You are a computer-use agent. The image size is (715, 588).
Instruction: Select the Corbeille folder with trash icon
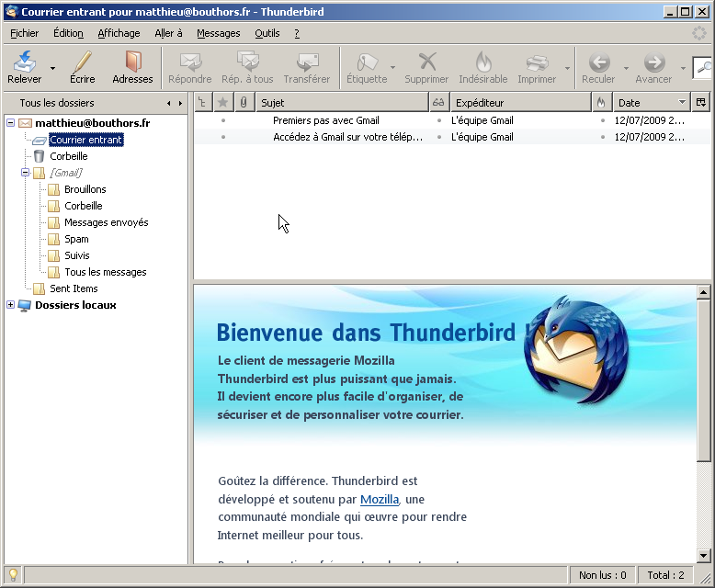pos(68,156)
